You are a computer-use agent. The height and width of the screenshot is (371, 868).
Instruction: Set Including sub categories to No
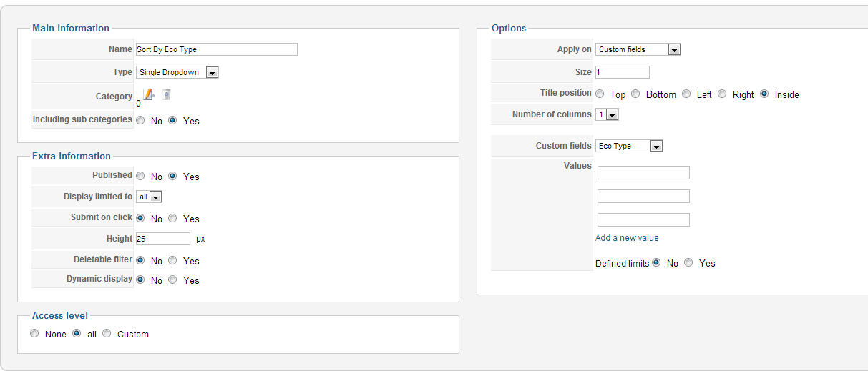point(140,121)
